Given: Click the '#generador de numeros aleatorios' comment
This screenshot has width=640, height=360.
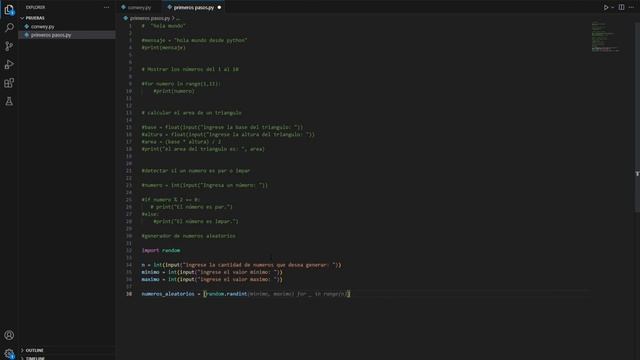Looking at the screenshot, I should pos(188,236).
